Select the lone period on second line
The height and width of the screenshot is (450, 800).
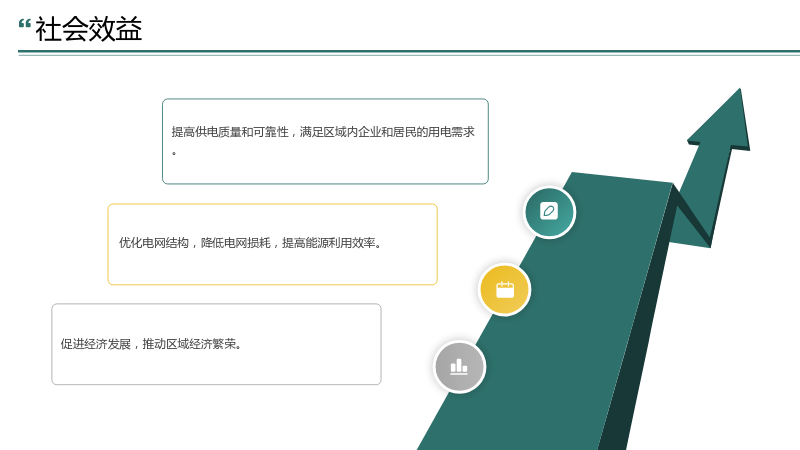(x=174, y=153)
